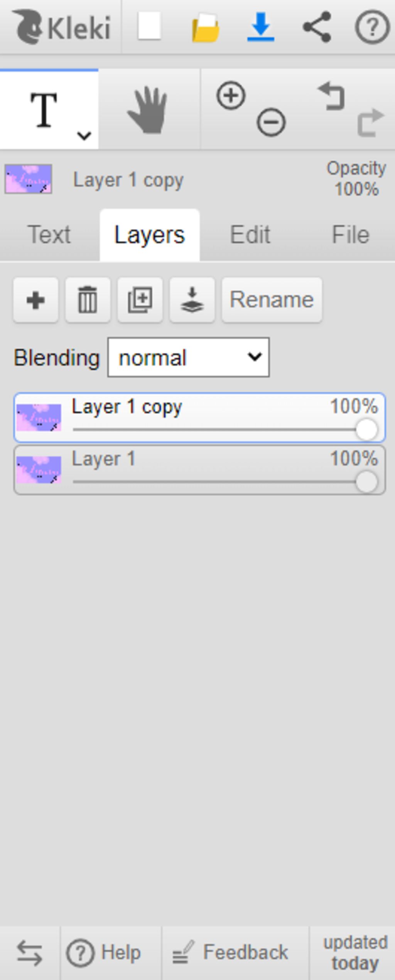Click the blue download save icon
395x980 pixels.
pos(261,27)
